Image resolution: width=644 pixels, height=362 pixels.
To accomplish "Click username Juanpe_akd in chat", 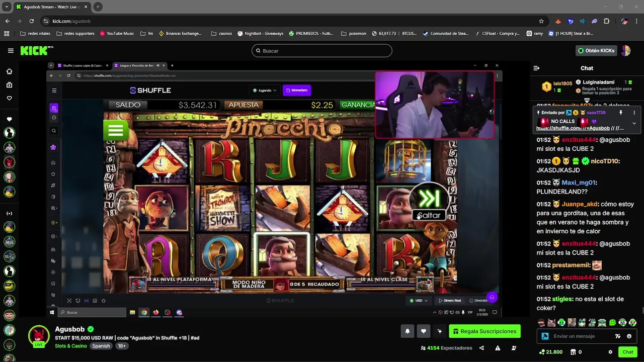I will 580,204.
